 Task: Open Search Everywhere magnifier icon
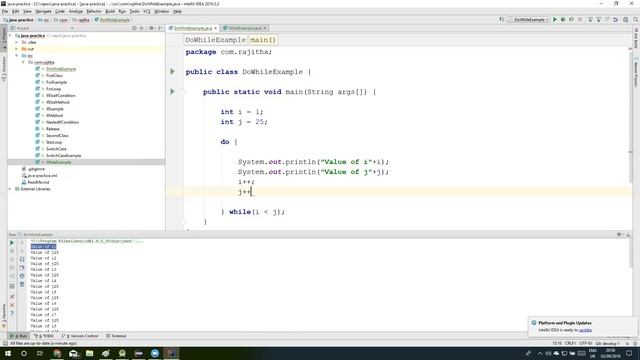click(636, 19)
